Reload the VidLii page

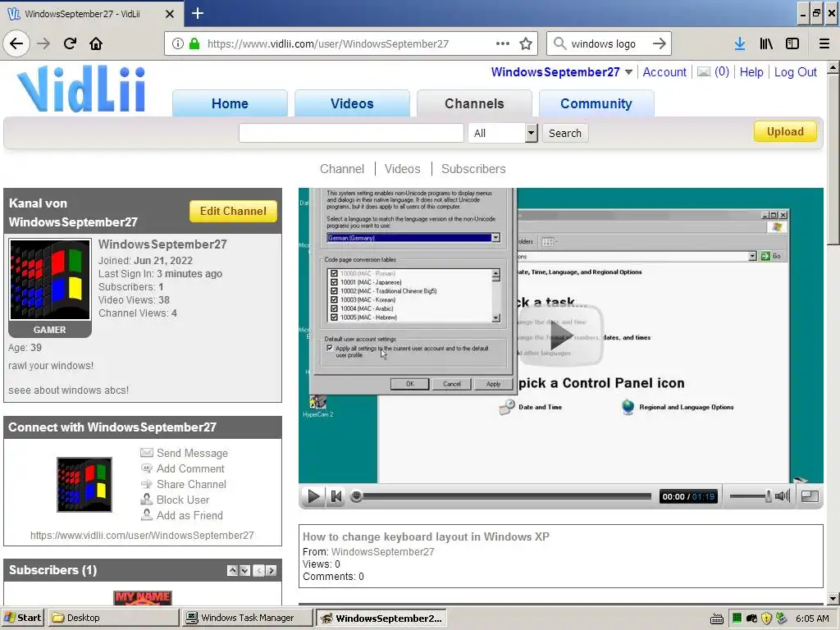click(70, 43)
